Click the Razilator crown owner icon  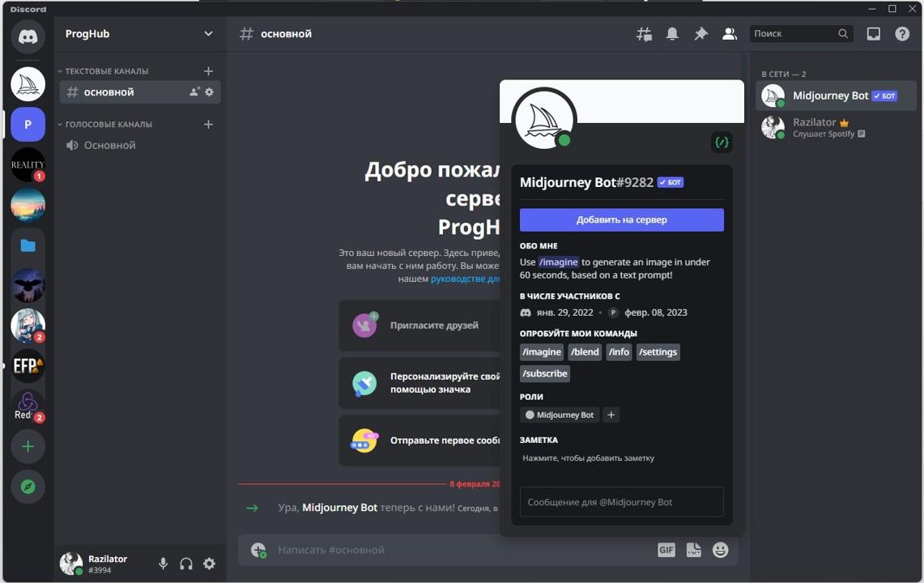844,122
